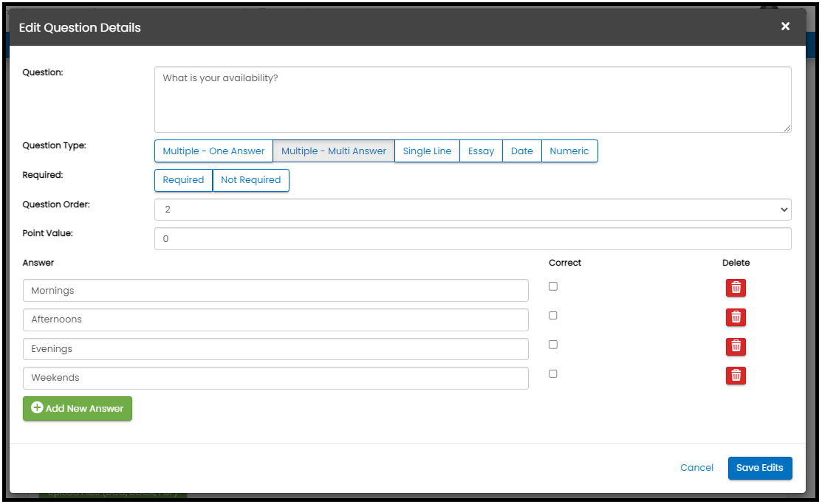Tick the Correct checkbox for Evenings
This screenshot has height=504, width=822.
click(553, 345)
